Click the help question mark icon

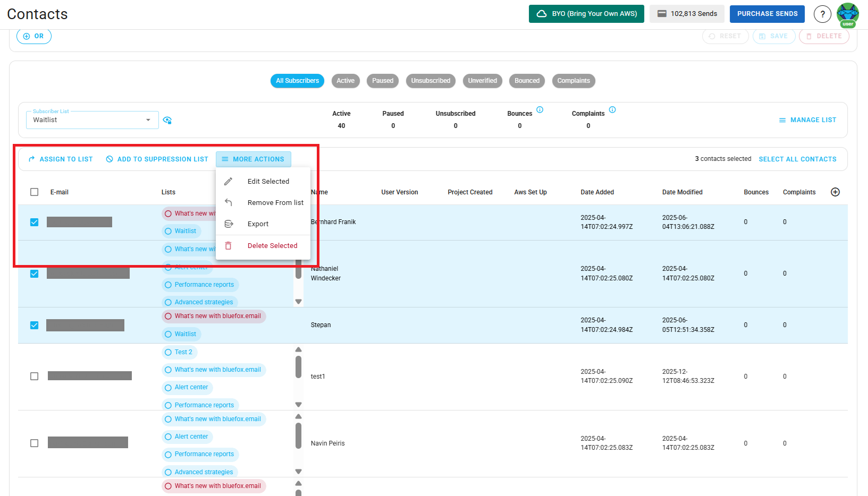[x=822, y=14]
